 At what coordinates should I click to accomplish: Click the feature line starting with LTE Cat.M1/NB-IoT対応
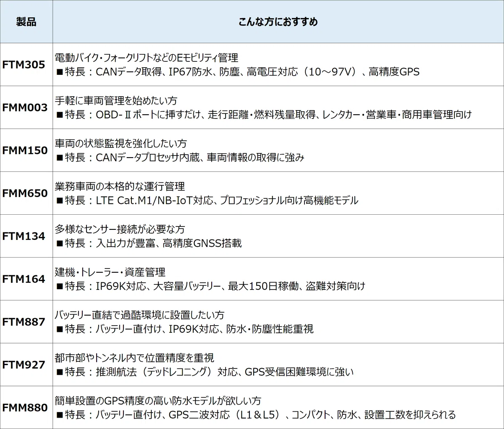207,200
